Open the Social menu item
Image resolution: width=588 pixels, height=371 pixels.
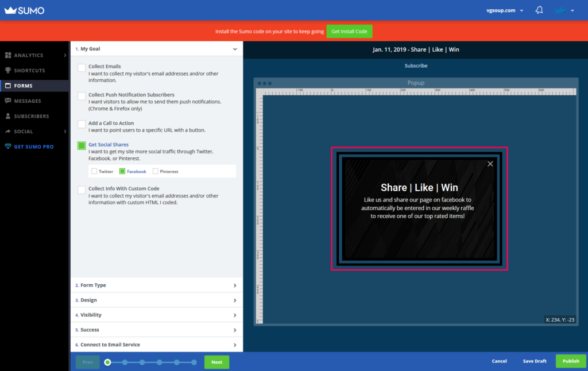(24, 132)
